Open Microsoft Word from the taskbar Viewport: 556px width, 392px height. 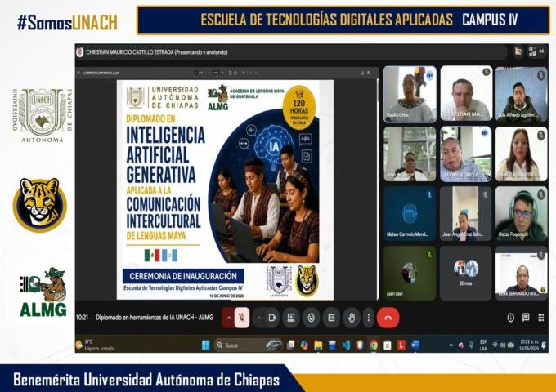(x=415, y=345)
